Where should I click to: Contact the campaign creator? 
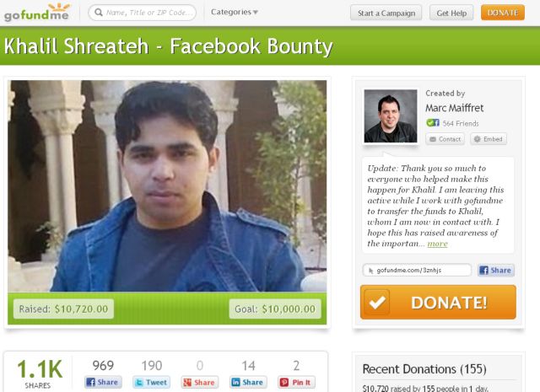pyautogui.click(x=445, y=139)
